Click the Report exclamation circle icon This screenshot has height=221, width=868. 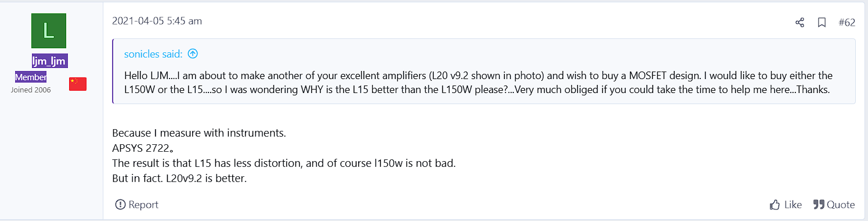120,205
